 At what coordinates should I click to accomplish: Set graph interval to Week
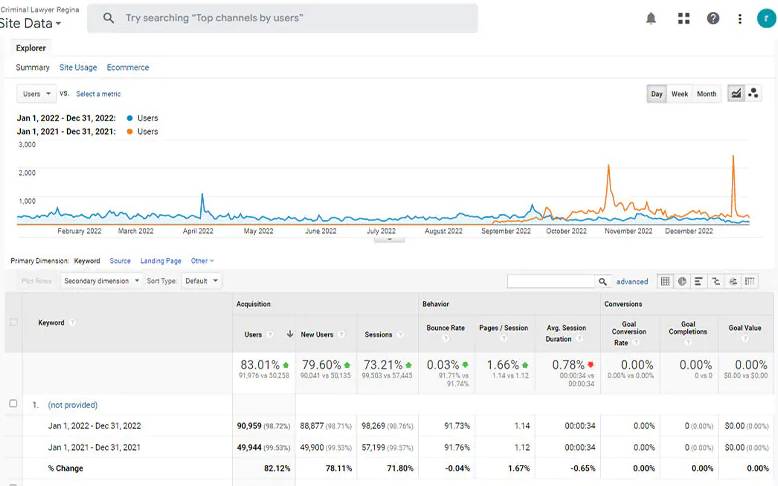click(x=679, y=94)
